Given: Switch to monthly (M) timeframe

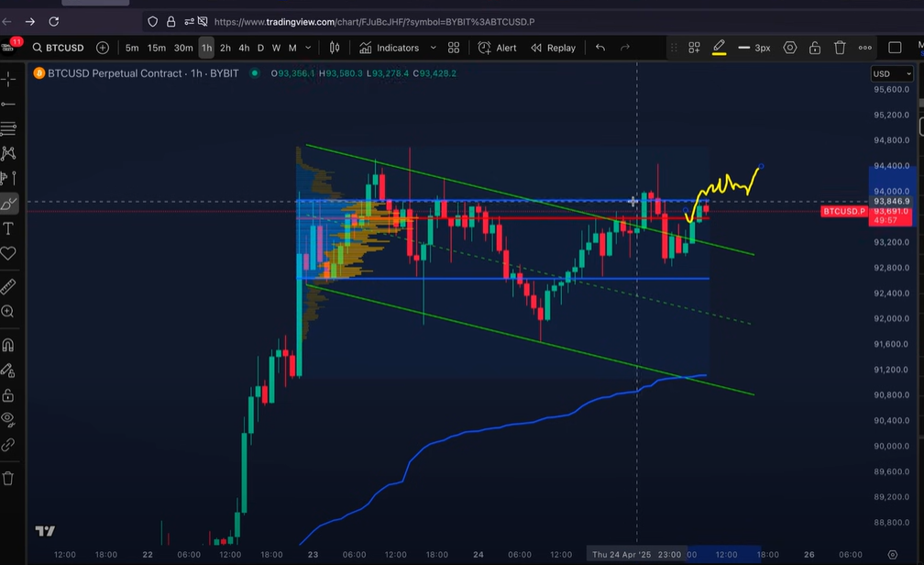Looking at the screenshot, I should click(292, 48).
